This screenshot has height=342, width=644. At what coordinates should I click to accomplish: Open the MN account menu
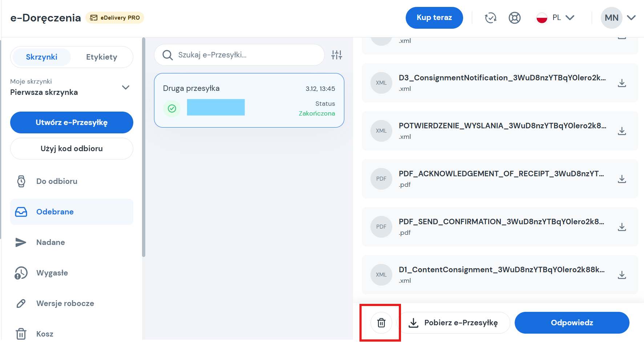pyautogui.click(x=619, y=17)
